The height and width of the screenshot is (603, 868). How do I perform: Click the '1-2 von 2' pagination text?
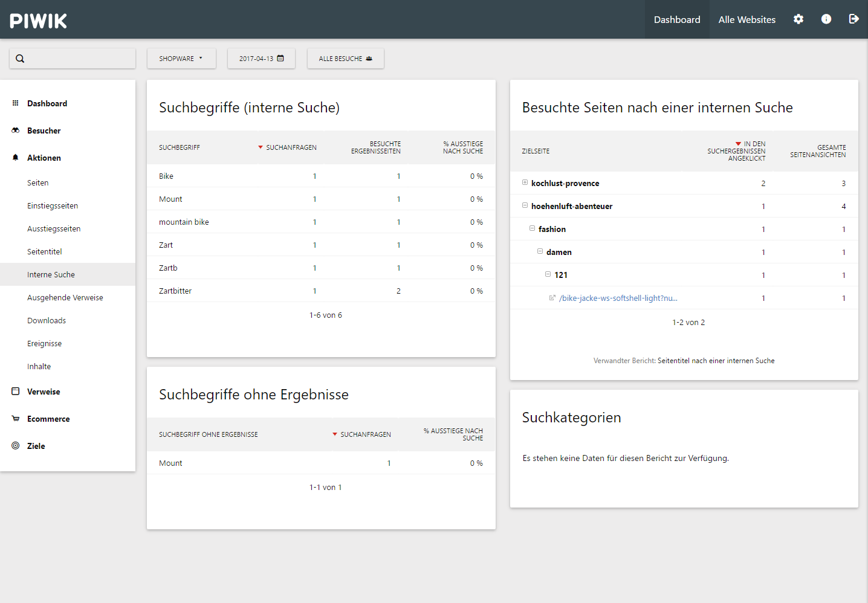[688, 322]
